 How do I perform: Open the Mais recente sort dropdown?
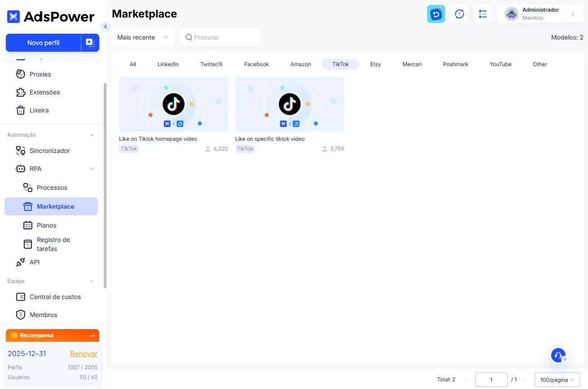tap(143, 37)
